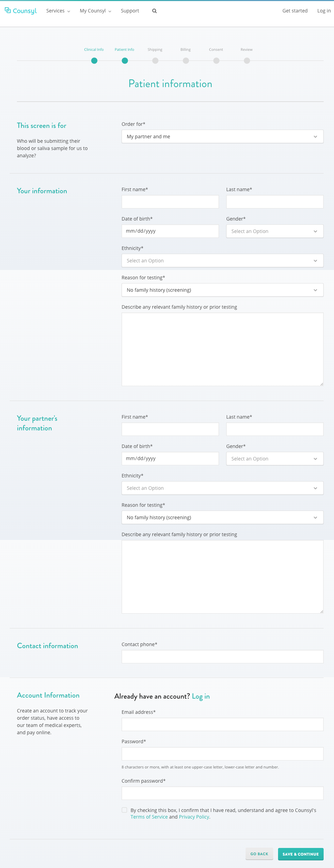Click the Billing progress step dot

[x=186, y=61]
